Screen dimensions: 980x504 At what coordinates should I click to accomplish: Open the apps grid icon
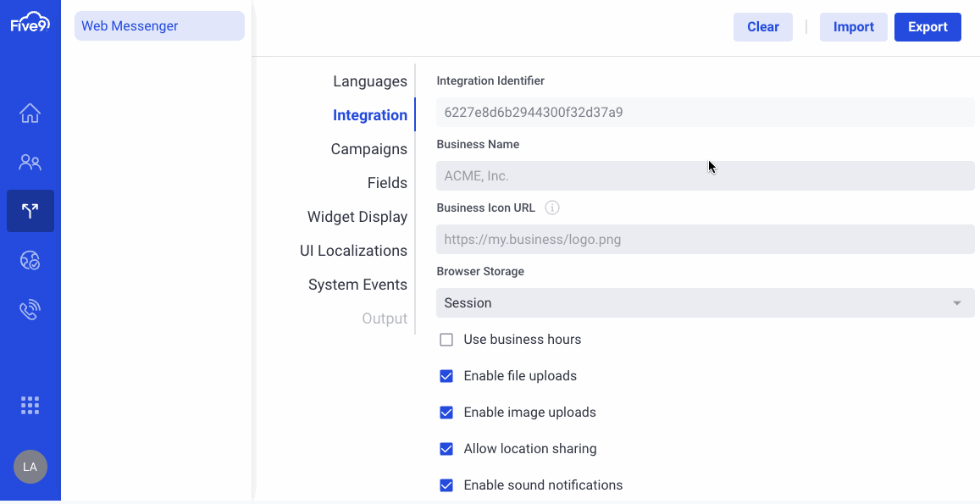point(30,405)
